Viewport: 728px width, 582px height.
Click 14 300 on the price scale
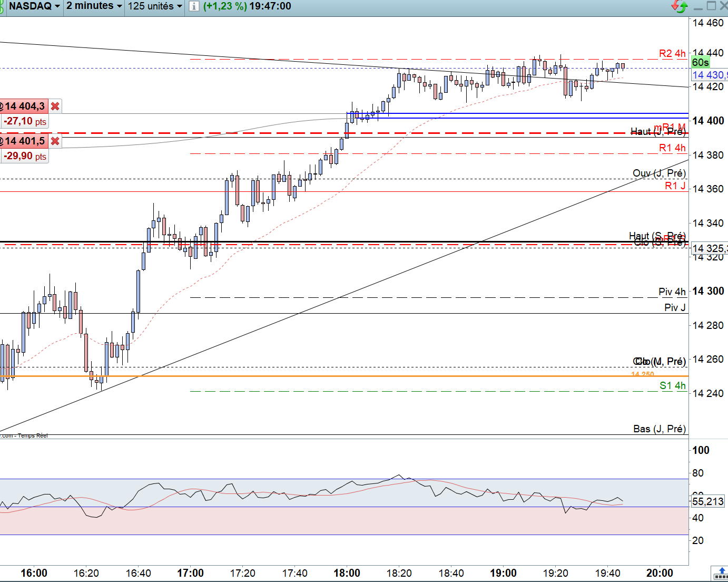[708, 291]
